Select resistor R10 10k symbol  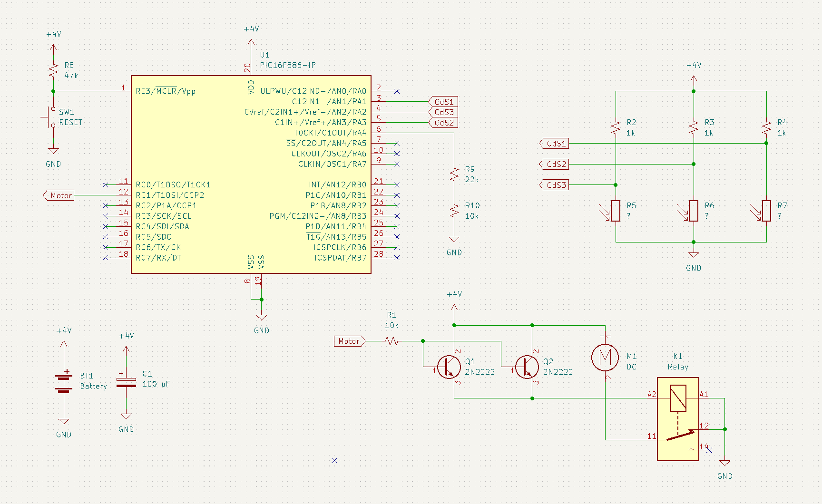[454, 211]
